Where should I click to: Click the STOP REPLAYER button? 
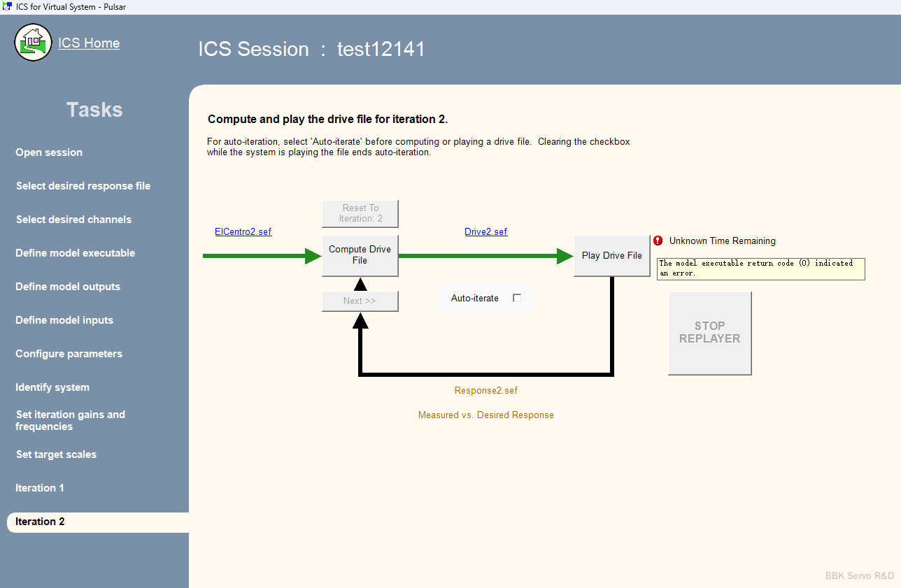pyautogui.click(x=709, y=333)
